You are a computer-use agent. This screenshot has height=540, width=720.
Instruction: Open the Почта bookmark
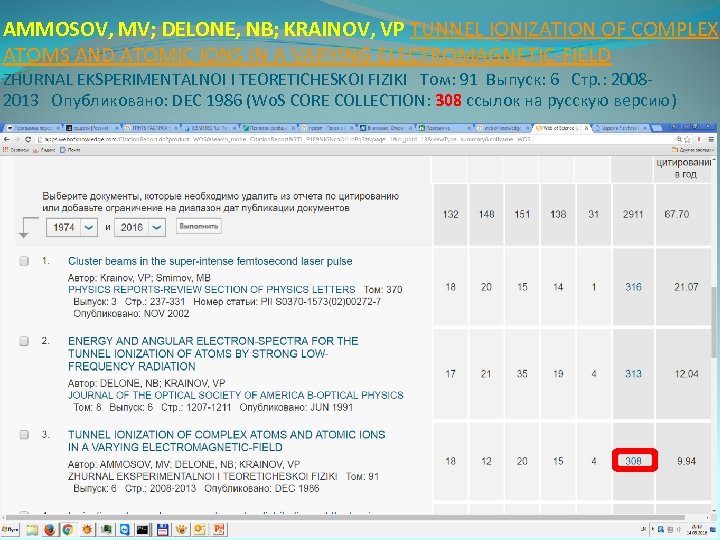coord(70,150)
